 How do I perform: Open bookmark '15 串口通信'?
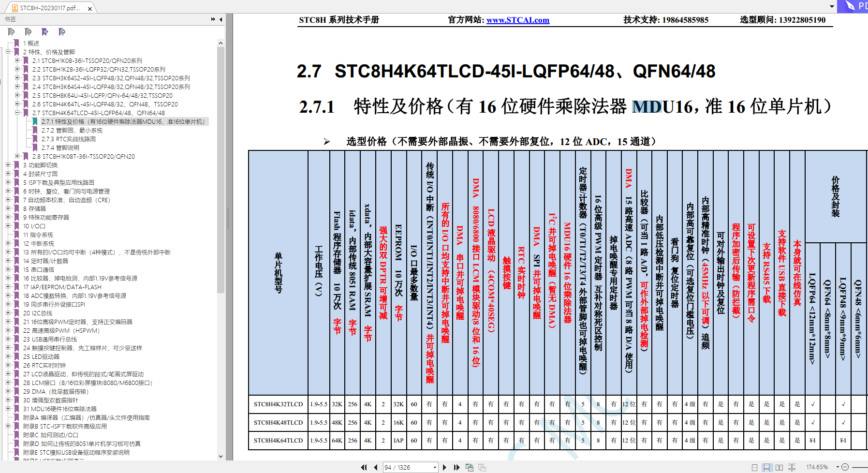point(39,269)
